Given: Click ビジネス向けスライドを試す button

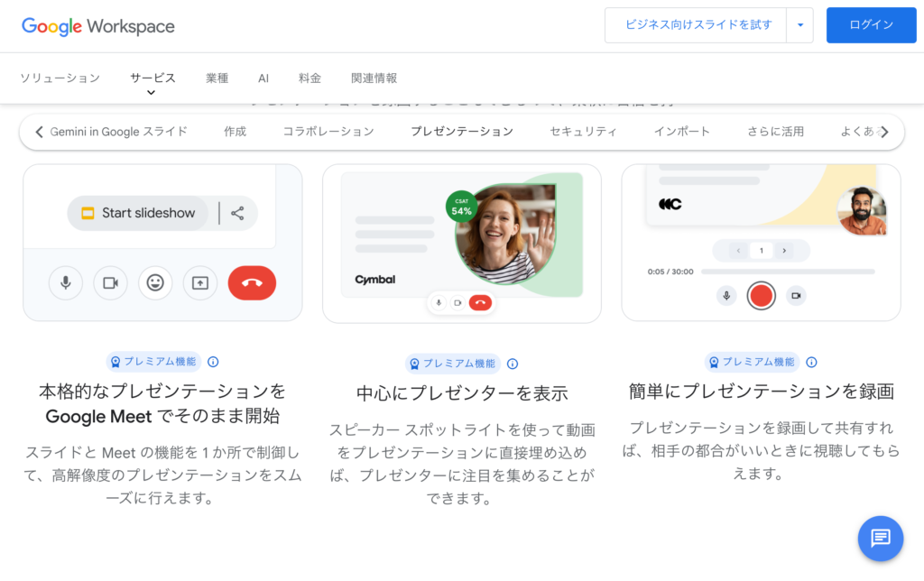Looking at the screenshot, I should 698,25.
